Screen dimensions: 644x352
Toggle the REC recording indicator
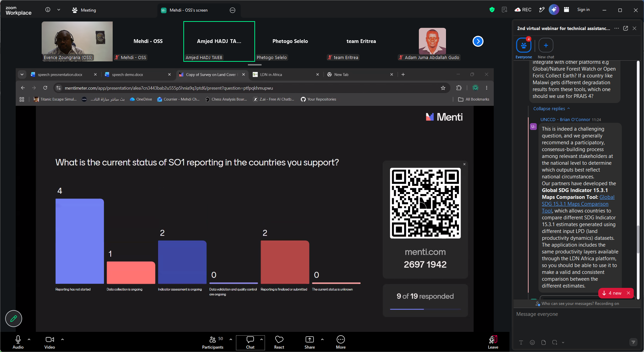[x=523, y=10]
